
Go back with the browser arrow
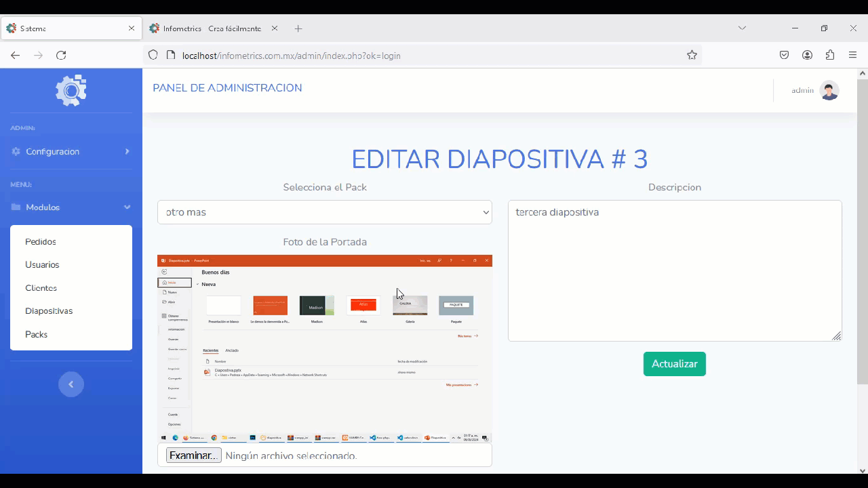(16, 56)
